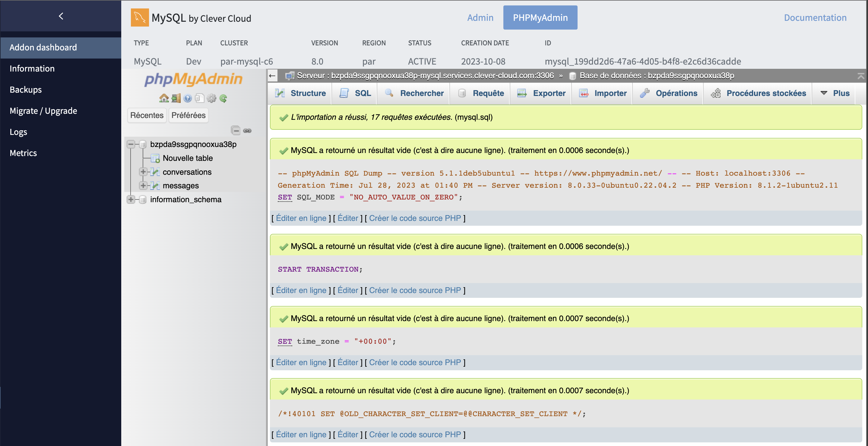
Task: Click the underlined SET keyword before time_zone
Action: (285, 342)
